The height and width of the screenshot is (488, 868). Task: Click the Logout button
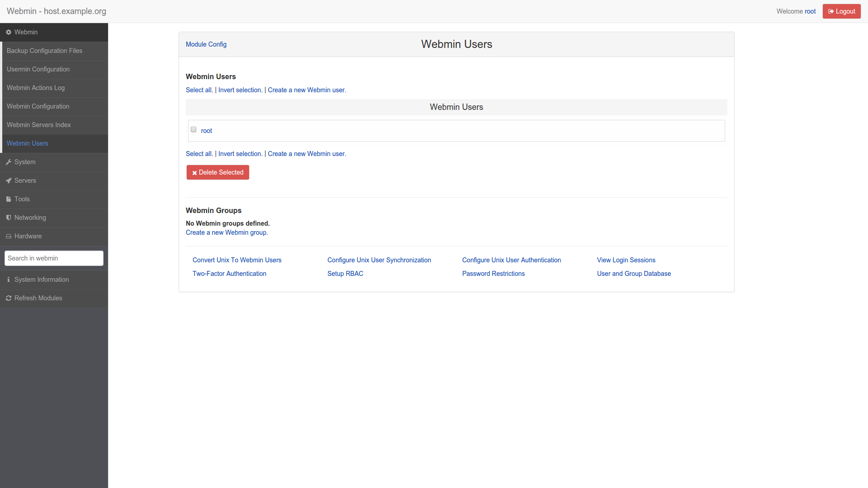(x=842, y=11)
